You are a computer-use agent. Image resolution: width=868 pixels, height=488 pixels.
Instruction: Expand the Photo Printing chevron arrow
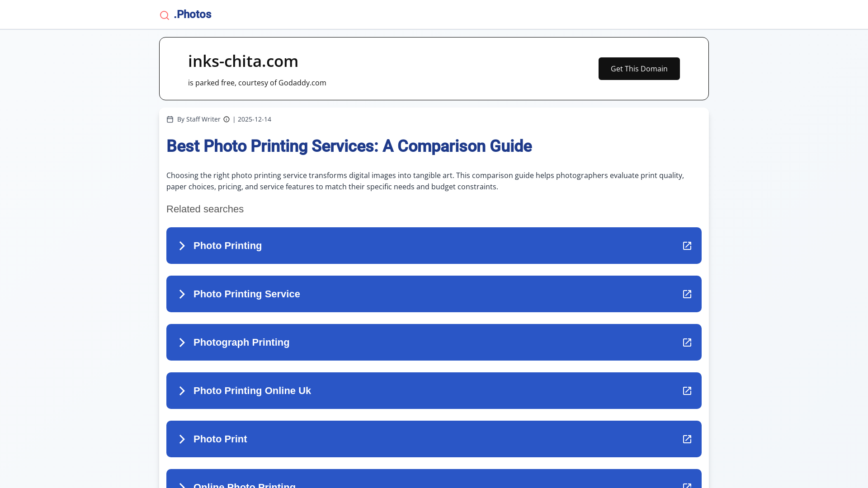pos(182,246)
